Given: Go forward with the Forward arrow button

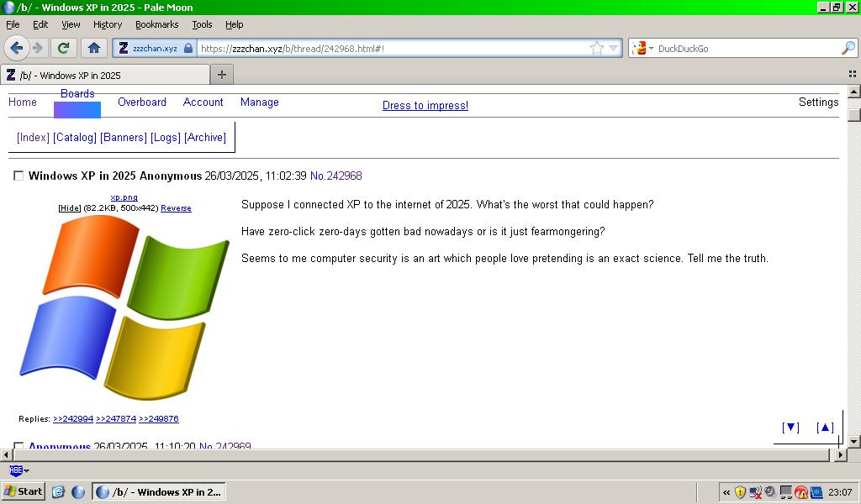Looking at the screenshot, I should (x=38, y=48).
